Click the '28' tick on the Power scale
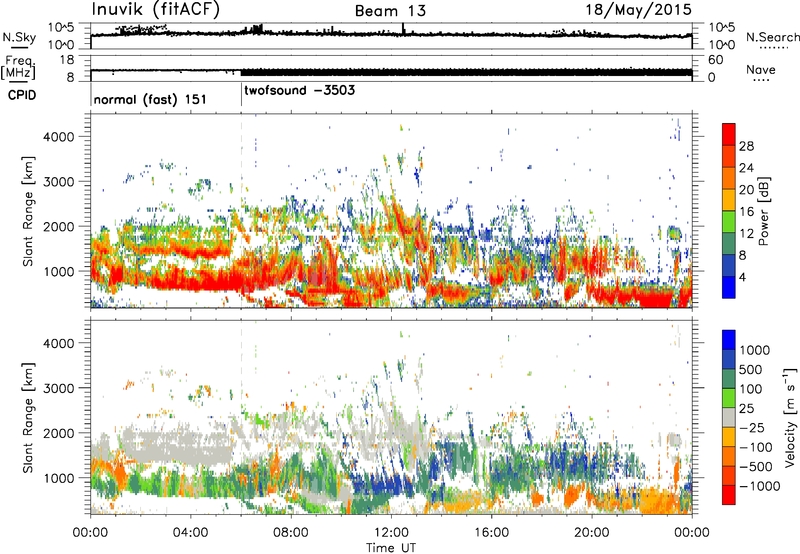This screenshot has height=554, width=800. point(746,146)
